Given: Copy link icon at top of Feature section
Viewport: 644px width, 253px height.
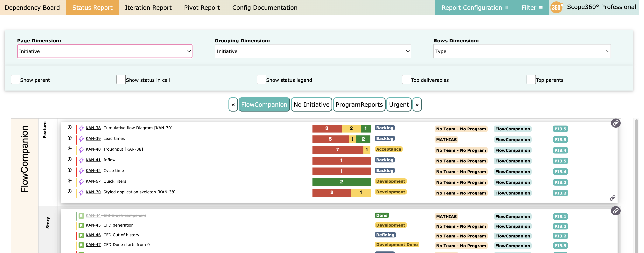Looking at the screenshot, I should (x=615, y=123).
